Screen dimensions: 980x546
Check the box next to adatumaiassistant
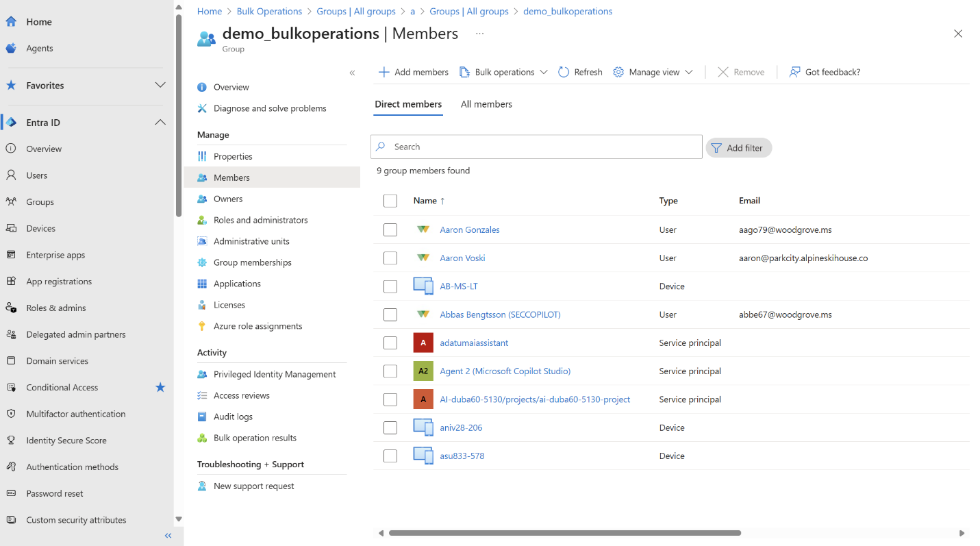click(390, 343)
